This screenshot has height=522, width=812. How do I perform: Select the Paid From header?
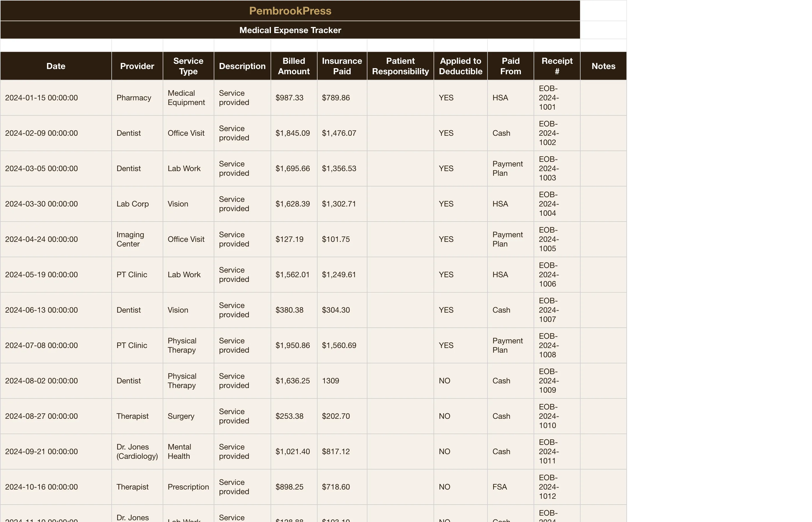click(x=511, y=66)
